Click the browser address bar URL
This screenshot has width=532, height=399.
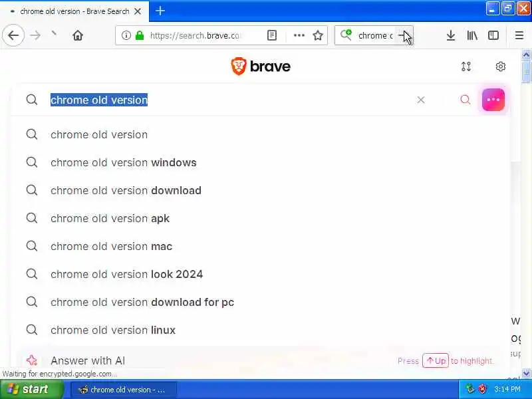[x=194, y=35]
